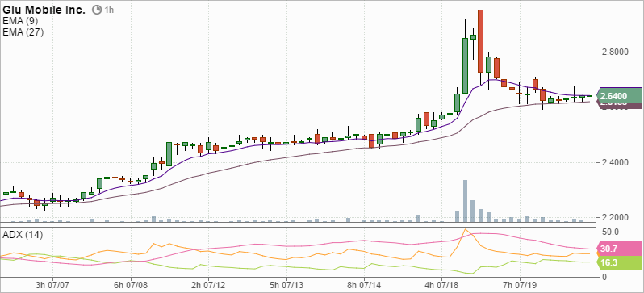Click the 8h 07/14 time axis label
Screen dimensions: 644x293
point(364,284)
